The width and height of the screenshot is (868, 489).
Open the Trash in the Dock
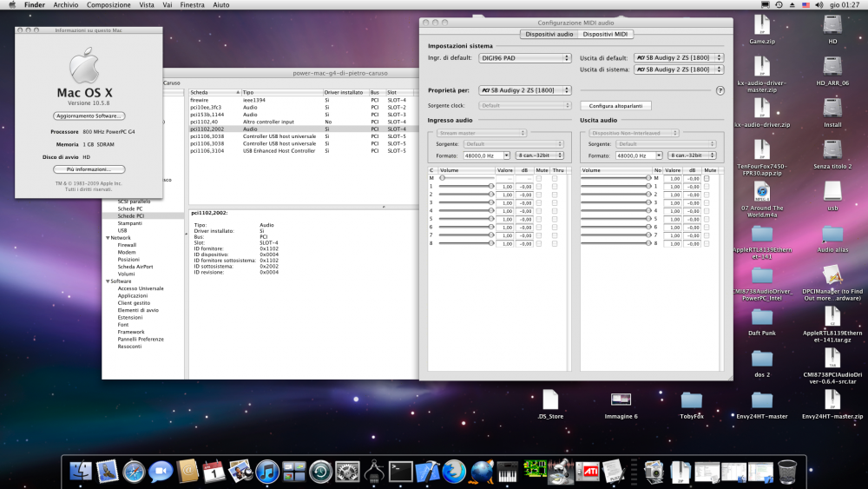pyautogui.click(x=786, y=472)
